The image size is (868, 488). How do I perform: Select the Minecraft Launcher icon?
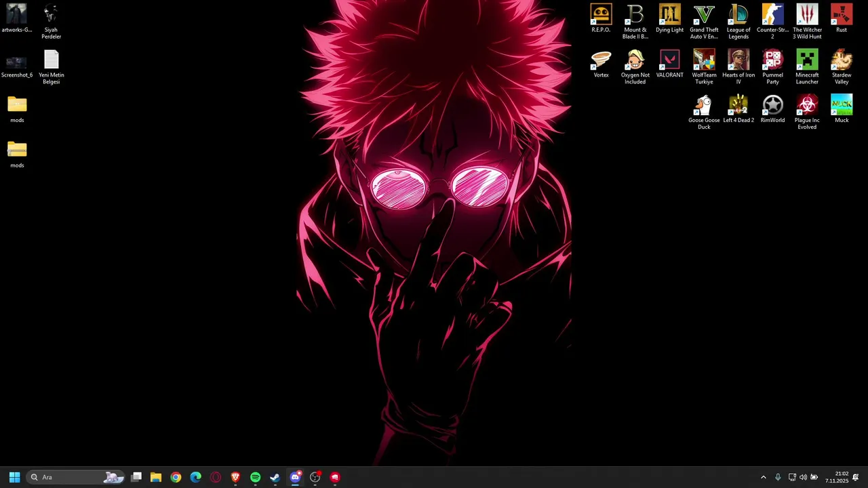807,67
